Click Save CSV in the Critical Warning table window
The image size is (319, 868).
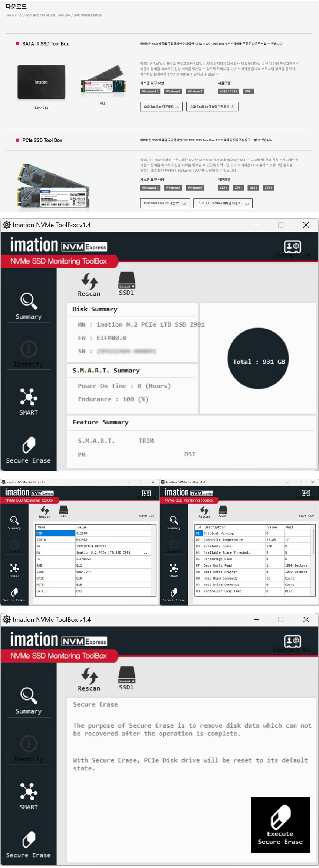pyautogui.click(x=306, y=516)
